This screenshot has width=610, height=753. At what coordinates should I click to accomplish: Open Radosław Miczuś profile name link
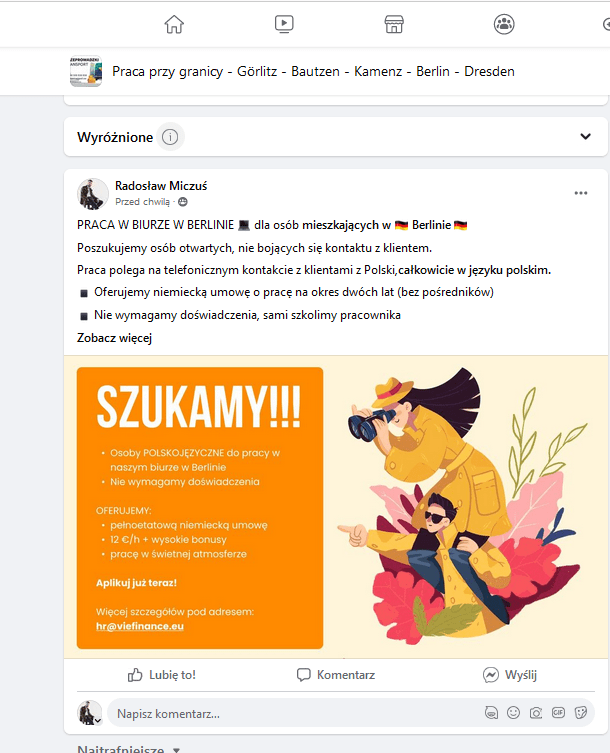point(161,186)
